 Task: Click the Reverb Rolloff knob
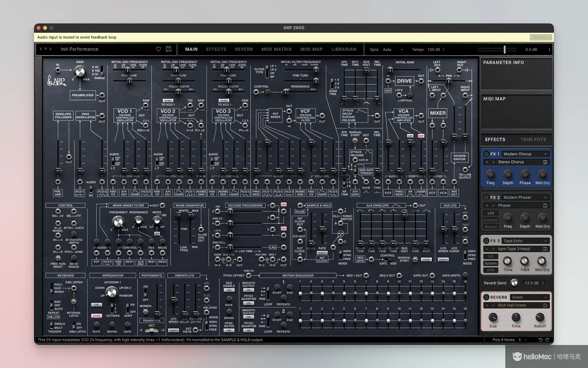[x=540, y=317]
